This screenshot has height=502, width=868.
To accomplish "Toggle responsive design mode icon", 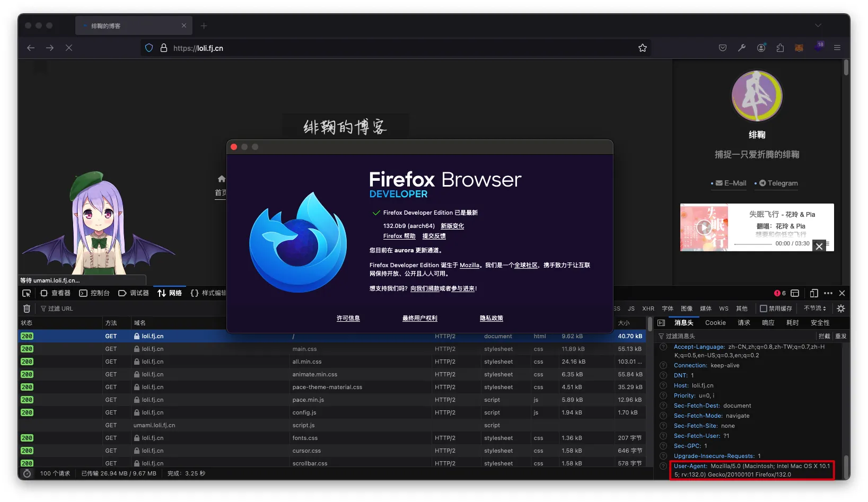I will click(x=814, y=293).
